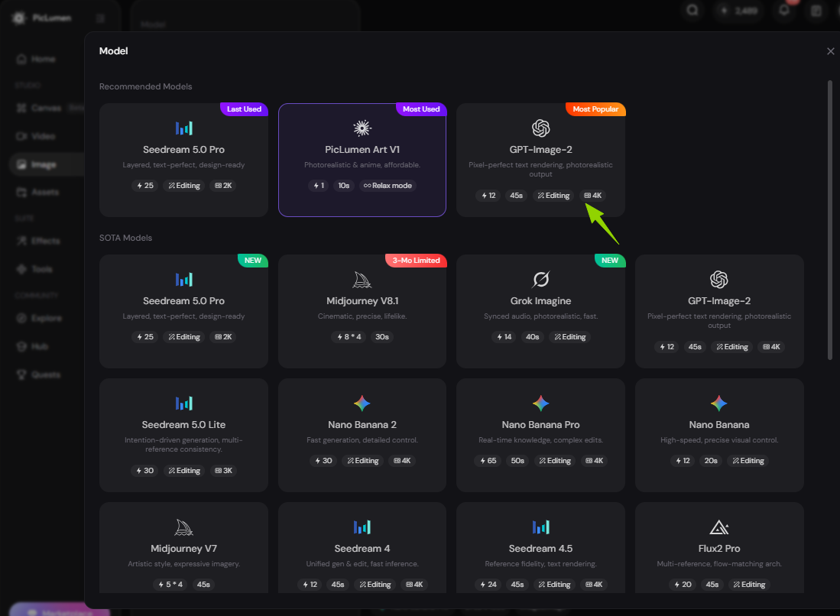
Task: Open Assets in the left sidebar
Action: (37, 193)
